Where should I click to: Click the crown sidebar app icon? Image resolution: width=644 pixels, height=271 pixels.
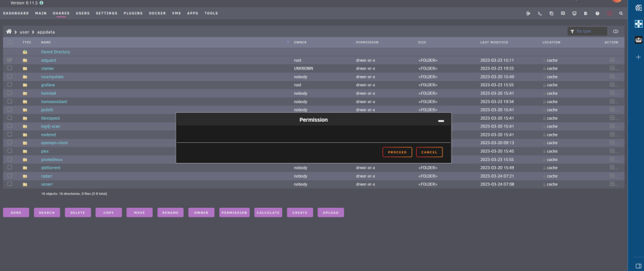(x=638, y=40)
